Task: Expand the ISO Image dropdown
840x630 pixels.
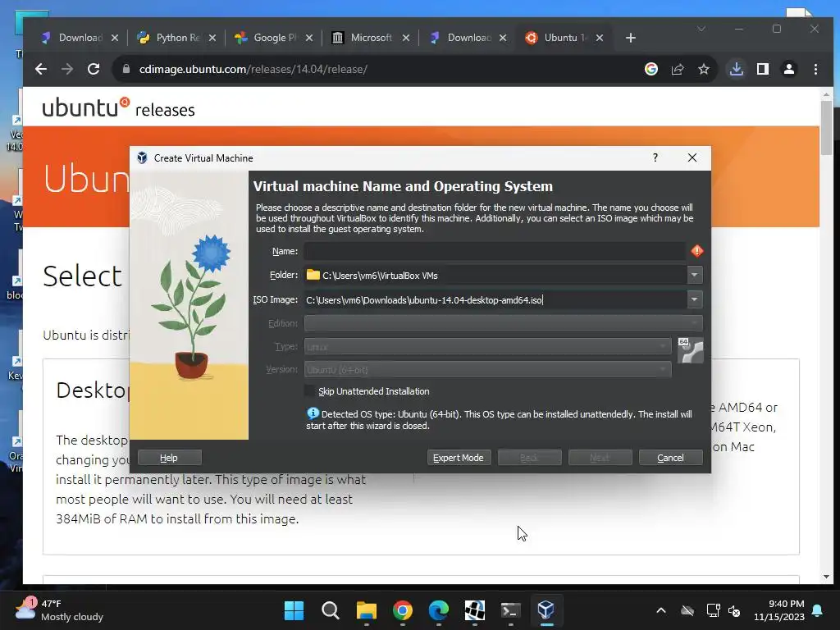Action: (694, 299)
